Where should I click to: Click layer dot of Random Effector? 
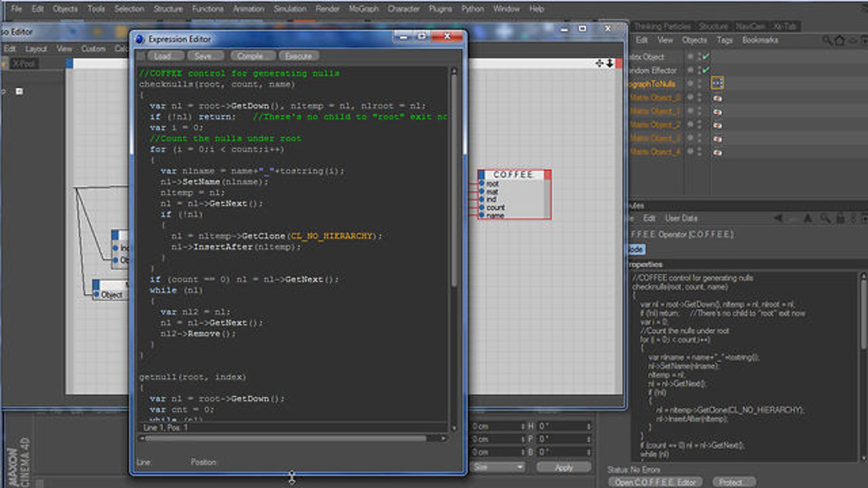coord(690,69)
